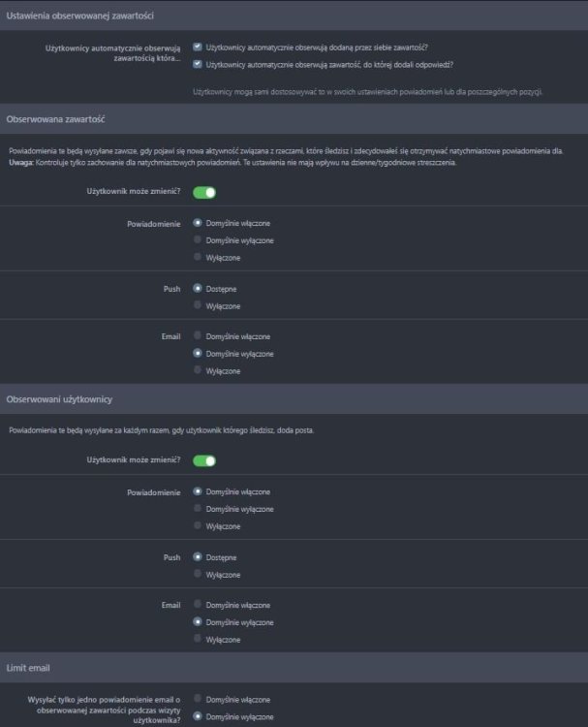Image resolution: width=588 pixels, height=727 pixels.
Task: Set Email to 'Domyślnie wyłączone' in Obserwowana zawartość
Action: pos(198,354)
